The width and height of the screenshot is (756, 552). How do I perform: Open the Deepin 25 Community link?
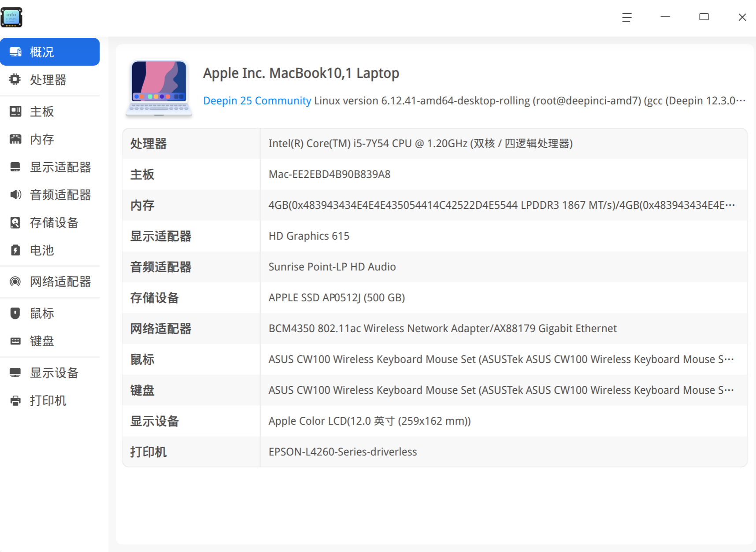tap(257, 101)
